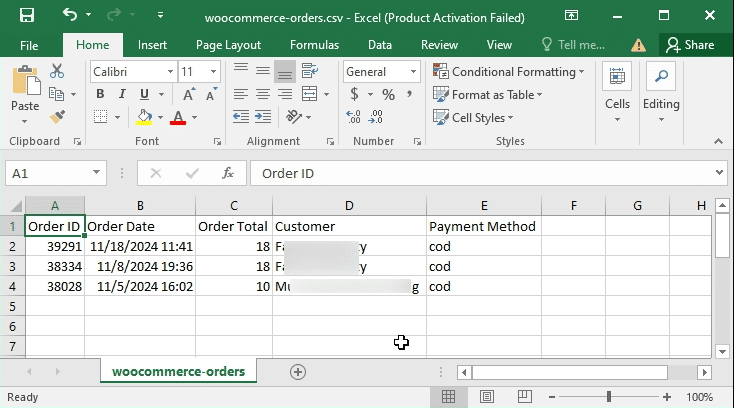The height and width of the screenshot is (408, 734).
Task: Click the activation warning icon
Action: (x=638, y=45)
